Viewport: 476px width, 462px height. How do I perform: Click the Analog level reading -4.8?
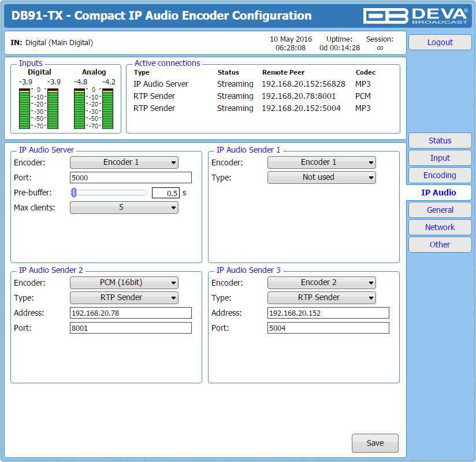tap(80, 82)
